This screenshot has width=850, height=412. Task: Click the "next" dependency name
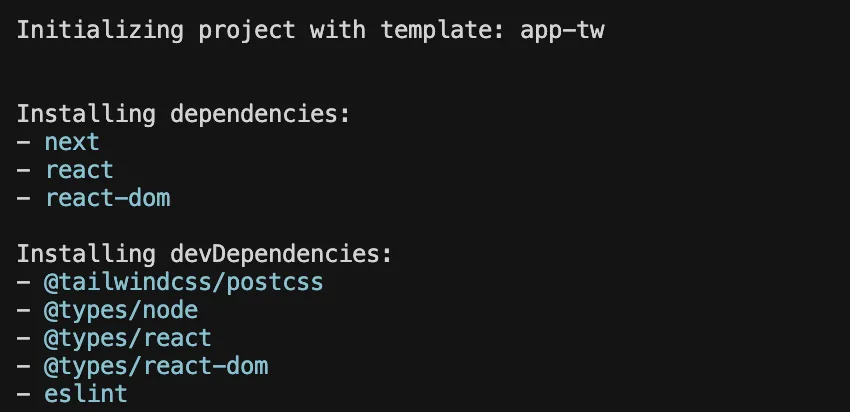coord(72,142)
